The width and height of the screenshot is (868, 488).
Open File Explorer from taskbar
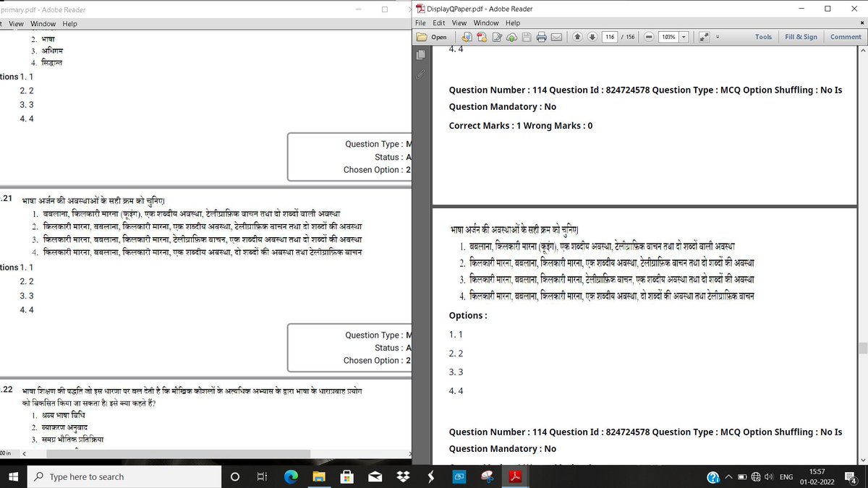(x=319, y=476)
